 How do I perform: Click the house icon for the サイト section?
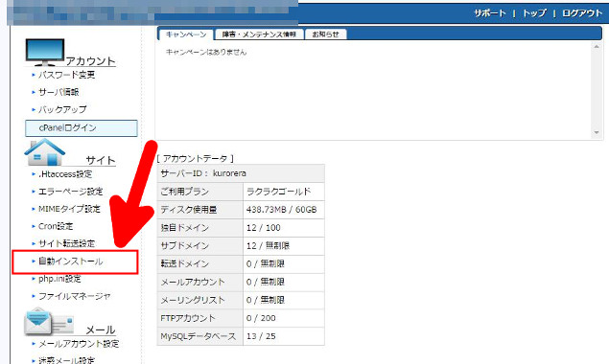point(45,152)
